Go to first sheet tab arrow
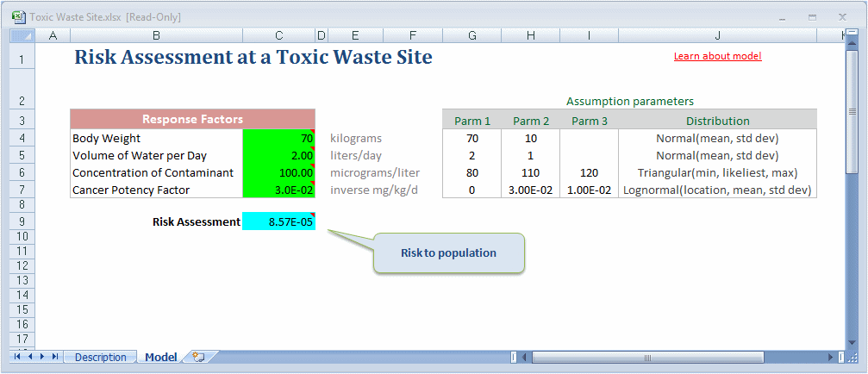Viewport: 868px width, 374px height. pyautogui.click(x=17, y=357)
